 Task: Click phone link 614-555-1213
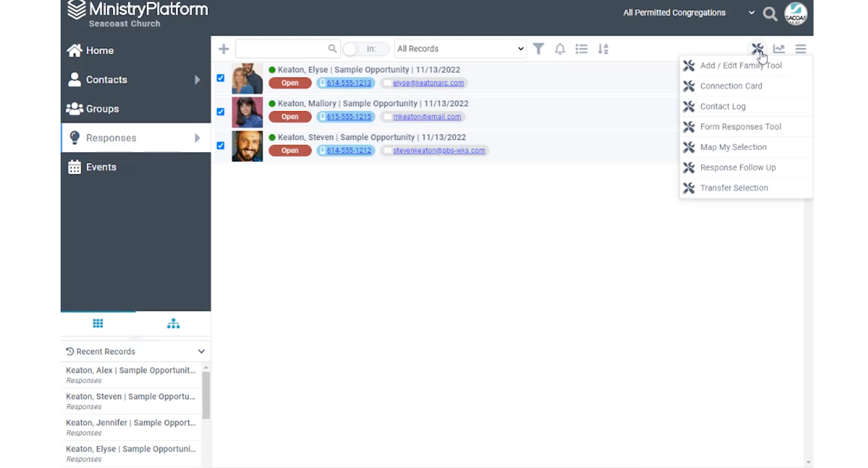pos(349,83)
